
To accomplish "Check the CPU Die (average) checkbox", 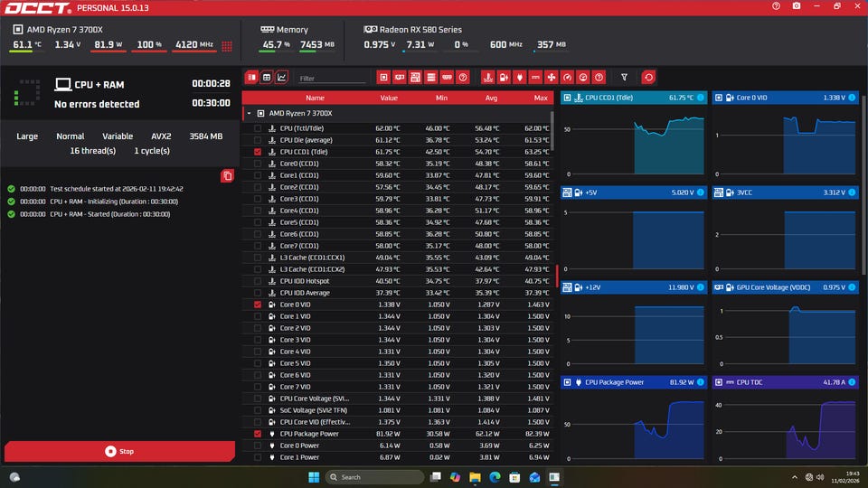I will (x=258, y=140).
